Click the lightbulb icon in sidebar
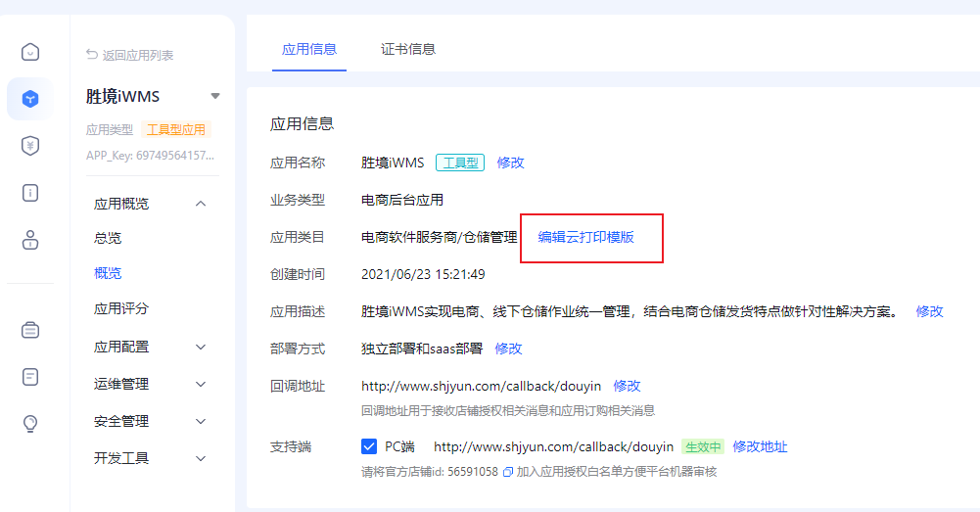 coord(30,423)
